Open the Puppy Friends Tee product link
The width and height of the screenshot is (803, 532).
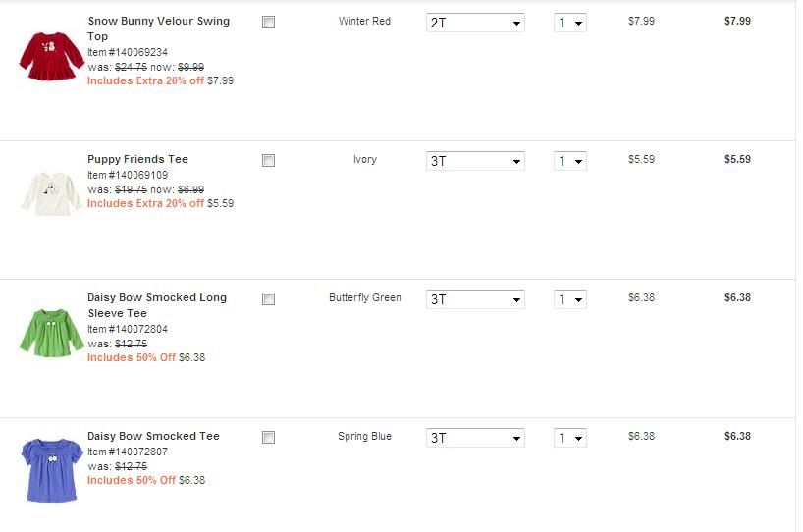(137, 159)
